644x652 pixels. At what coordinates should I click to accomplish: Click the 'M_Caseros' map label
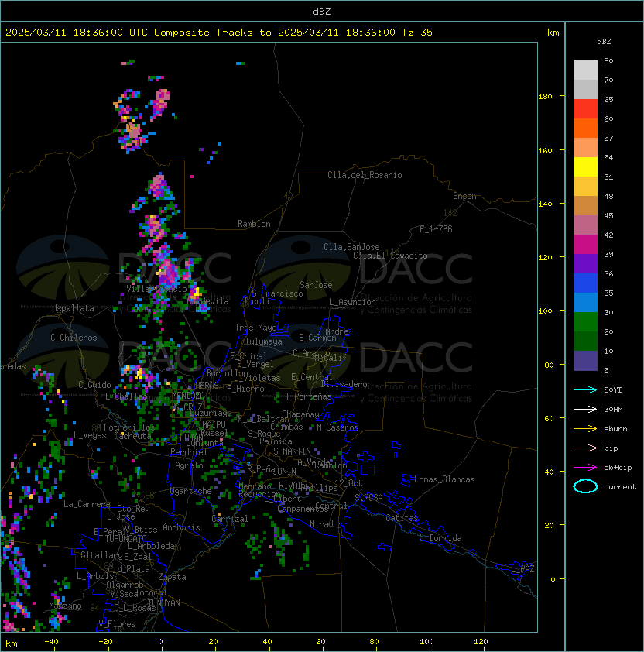(x=337, y=427)
